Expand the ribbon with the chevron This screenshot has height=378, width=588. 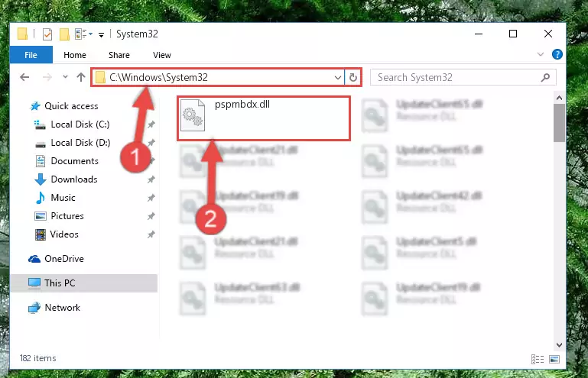click(541, 54)
